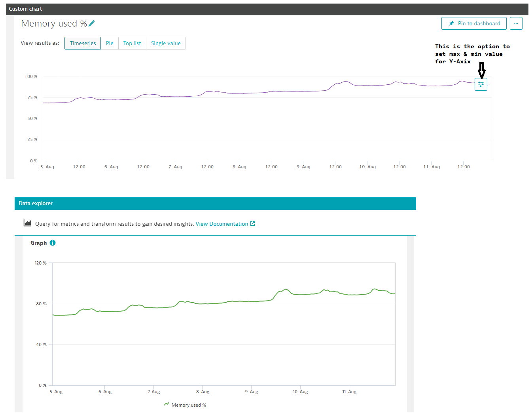Viewport: 532px width, 413px height.
Task: Expand the Data explorer section header
Action: click(x=35, y=203)
